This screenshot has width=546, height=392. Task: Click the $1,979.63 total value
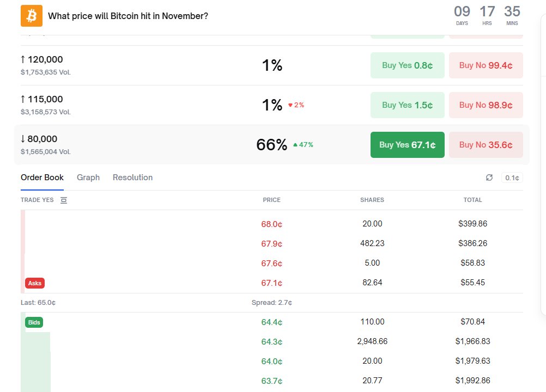coord(472,361)
